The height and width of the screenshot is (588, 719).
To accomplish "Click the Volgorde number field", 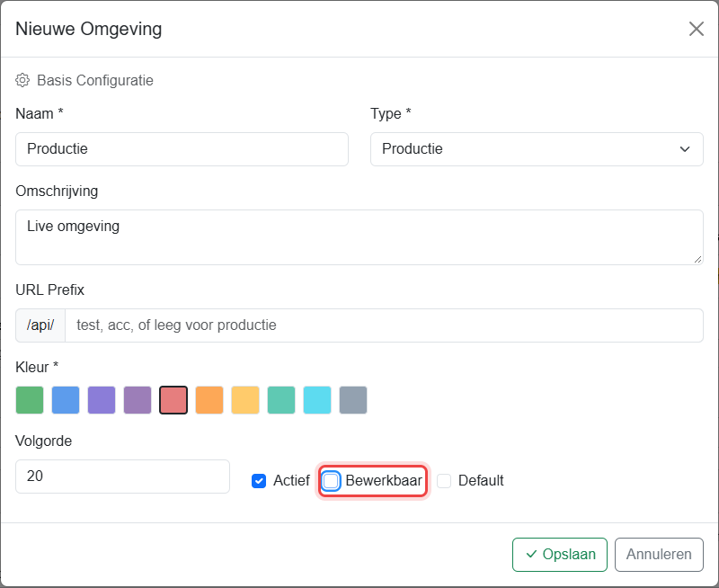I will coord(122,477).
